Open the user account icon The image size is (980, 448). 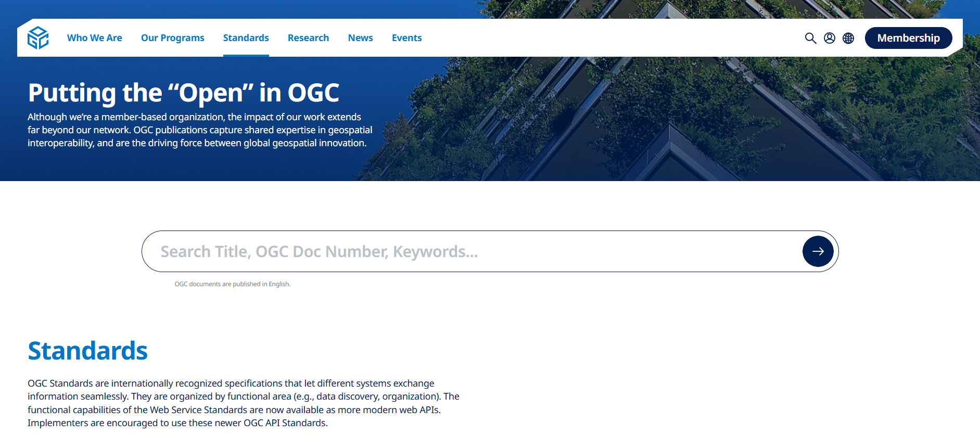click(x=830, y=38)
